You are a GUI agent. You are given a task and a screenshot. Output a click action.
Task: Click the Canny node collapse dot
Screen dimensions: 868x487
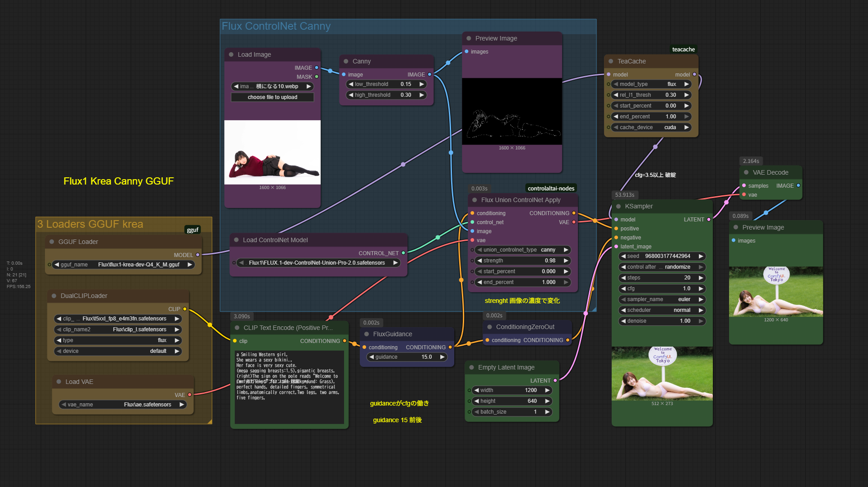[346, 61]
